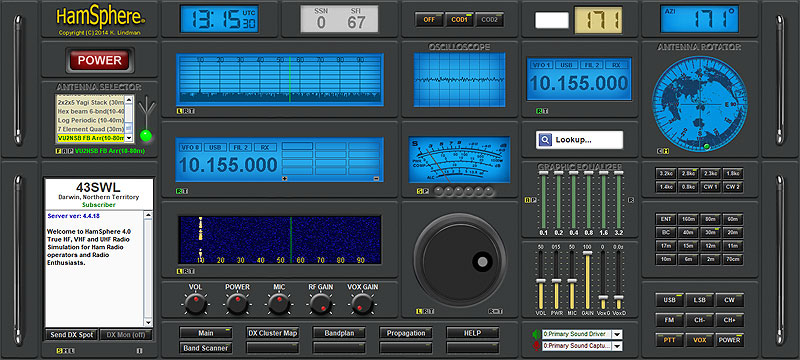Open the Propagation view
800x360 pixels.
click(x=406, y=333)
